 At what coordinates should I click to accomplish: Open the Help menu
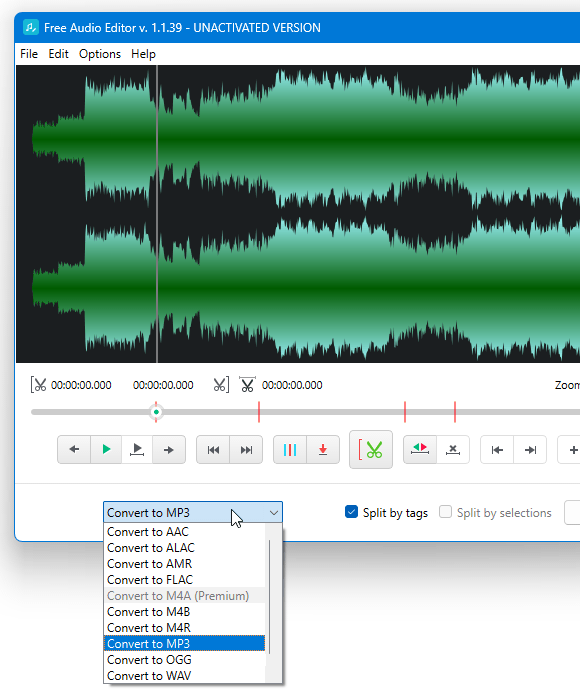(143, 54)
